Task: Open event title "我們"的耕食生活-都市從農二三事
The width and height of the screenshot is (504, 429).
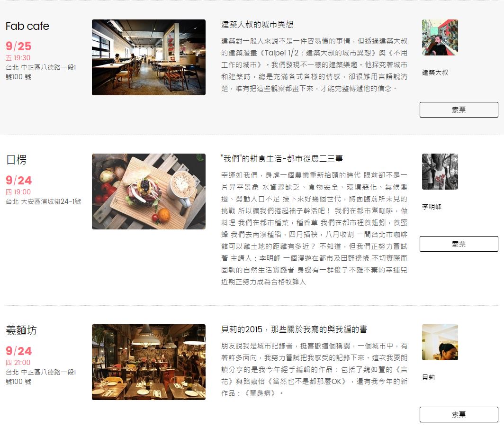Action: click(x=282, y=158)
